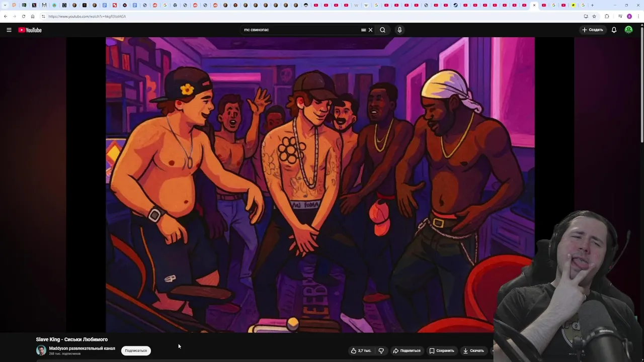
Task: Click the Создать create button
Action: pos(592,30)
